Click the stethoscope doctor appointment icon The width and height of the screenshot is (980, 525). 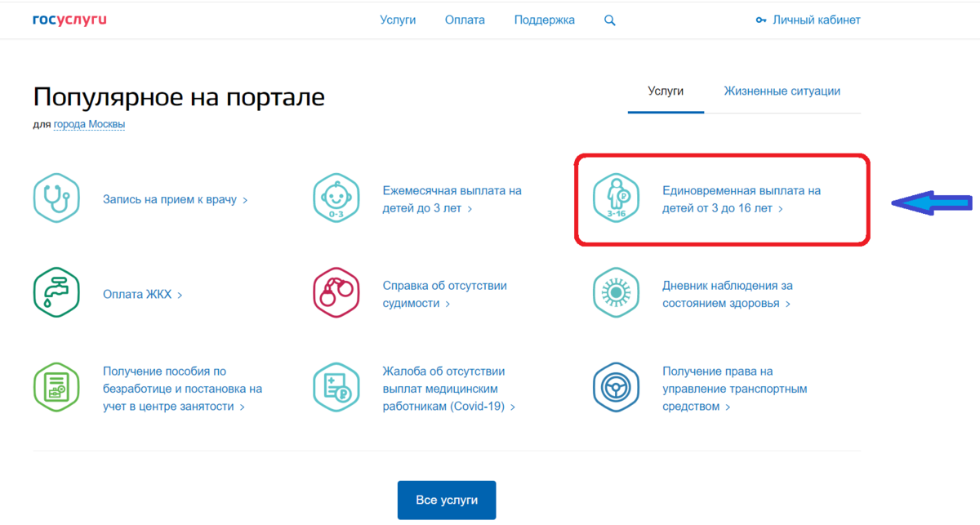56,198
